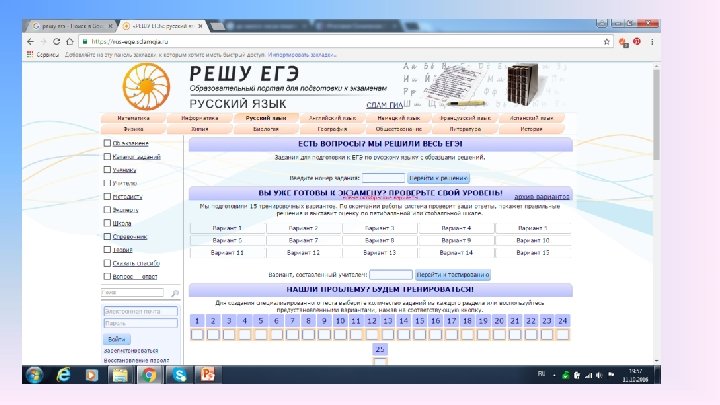Tick the Каталог заданий checkbox
This screenshot has height=405, width=720.
click(107, 157)
